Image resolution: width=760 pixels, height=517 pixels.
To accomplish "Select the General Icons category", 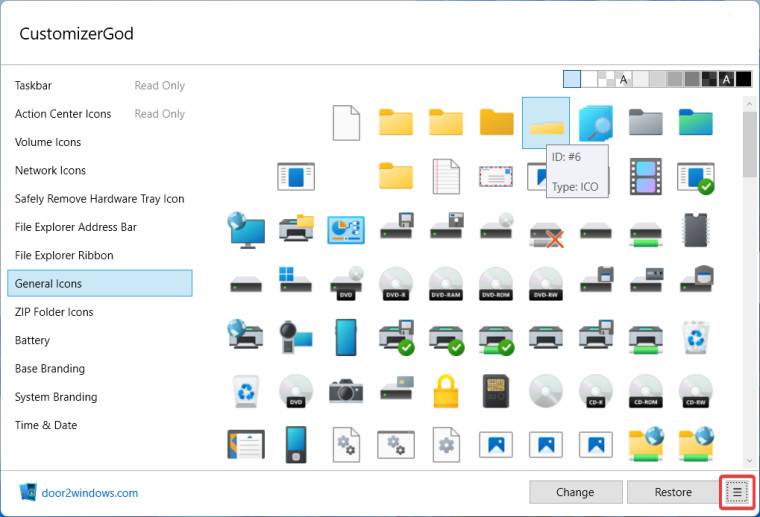I will (100, 283).
